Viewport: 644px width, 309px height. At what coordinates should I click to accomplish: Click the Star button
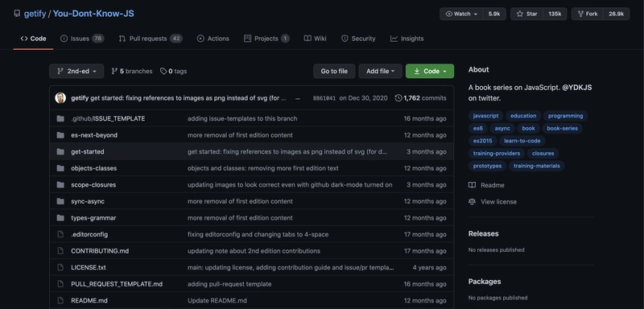[x=527, y=14]
